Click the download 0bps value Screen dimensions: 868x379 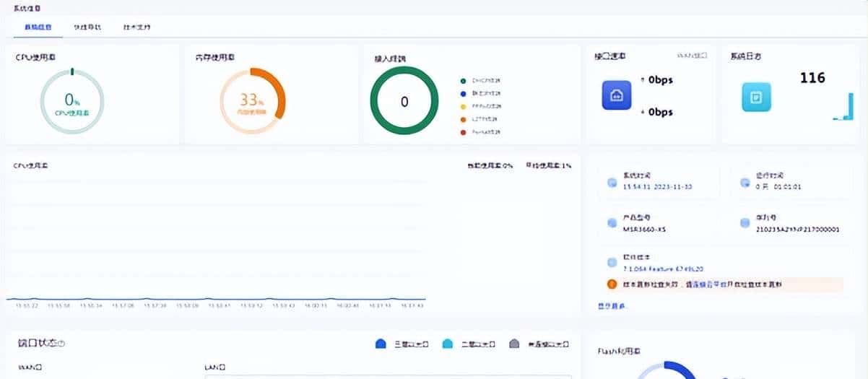(x=660, y=112)
